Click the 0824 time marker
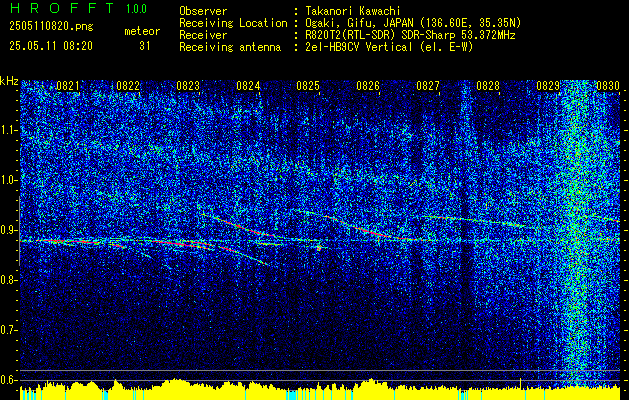 click(248, 86)
